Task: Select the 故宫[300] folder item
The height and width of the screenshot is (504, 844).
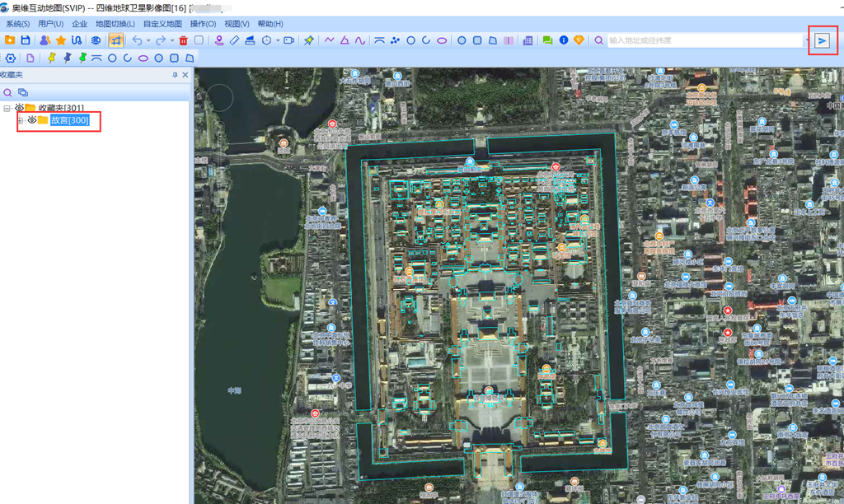Action: (69, 120)
